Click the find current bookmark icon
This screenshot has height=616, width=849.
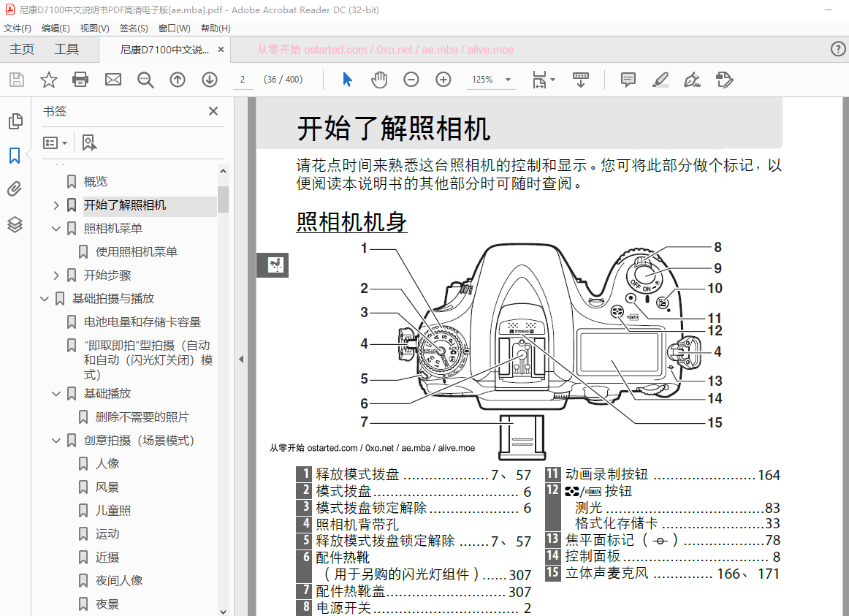[89, 143]
